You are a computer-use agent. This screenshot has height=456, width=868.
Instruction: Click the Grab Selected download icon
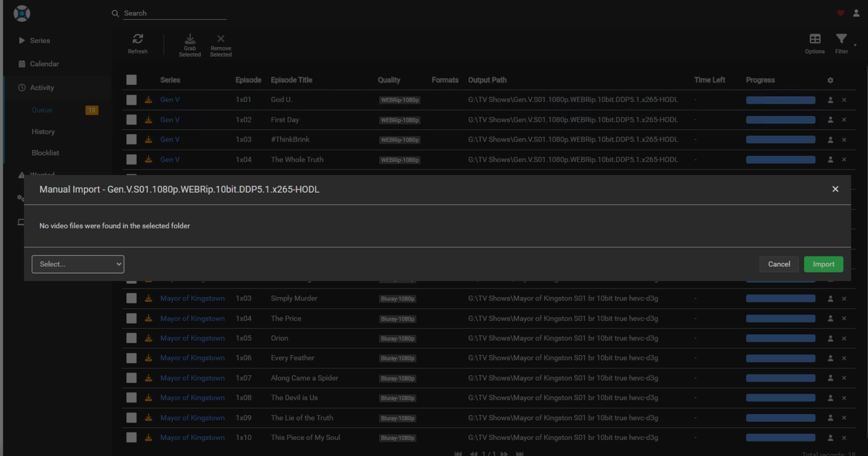click(x=190, y=39)
